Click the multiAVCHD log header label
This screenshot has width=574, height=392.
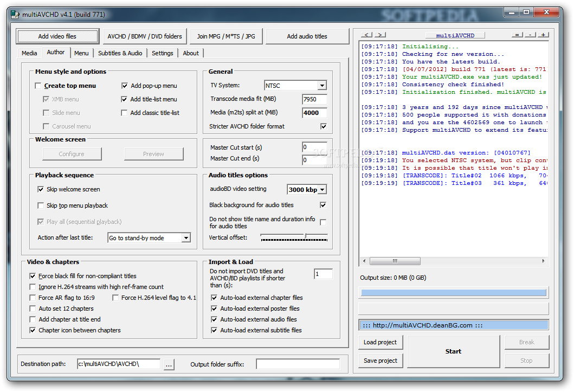pyautogui.click(x=455, y=35)
